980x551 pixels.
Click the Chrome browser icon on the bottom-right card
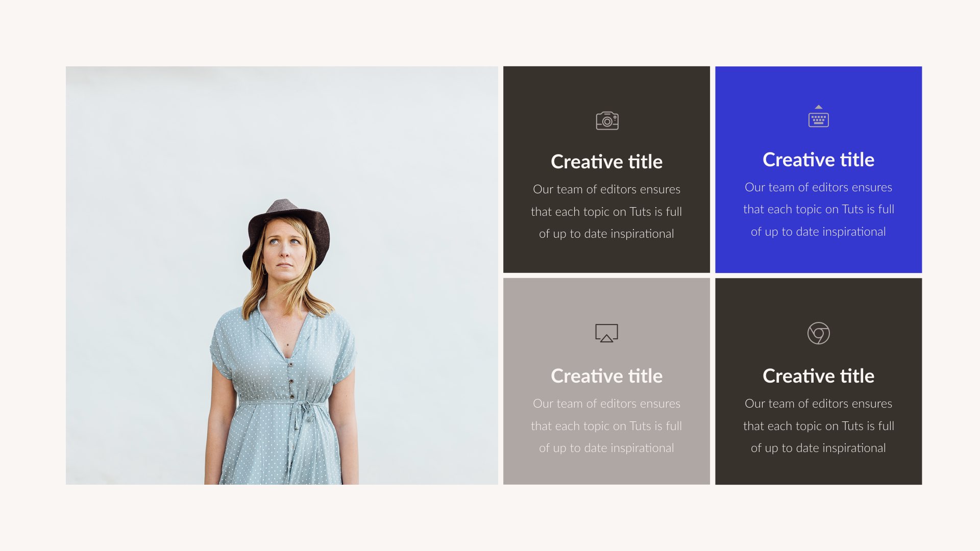pyautogui.click(x=819, y=333)
